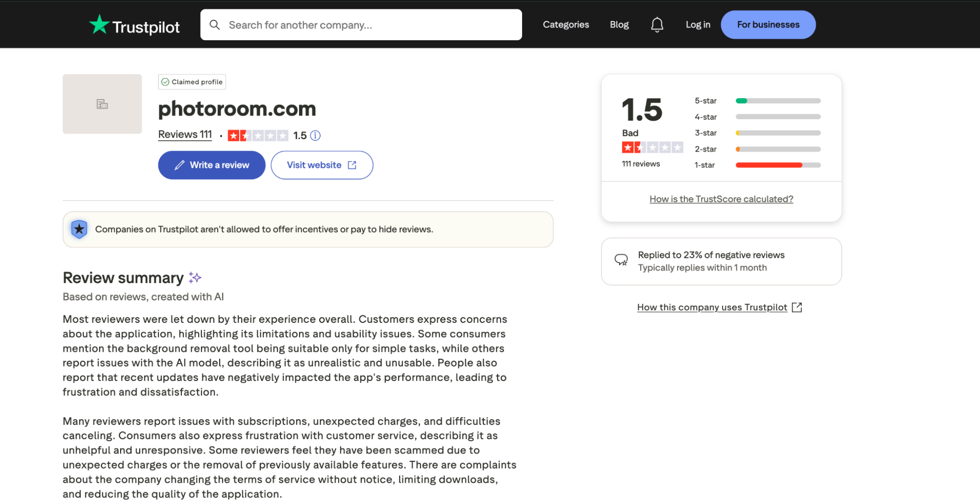Screen dimensions: 980x501
Task: Open the Categories menu
Action: [x=566, y=25]
